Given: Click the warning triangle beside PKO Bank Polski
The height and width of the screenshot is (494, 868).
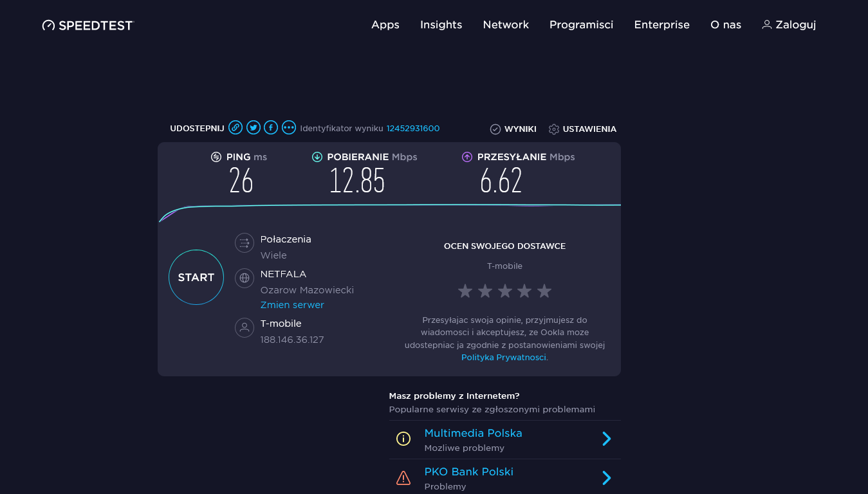Looking at the screenshot, I should pyautogui.click(x=403, y=477).
